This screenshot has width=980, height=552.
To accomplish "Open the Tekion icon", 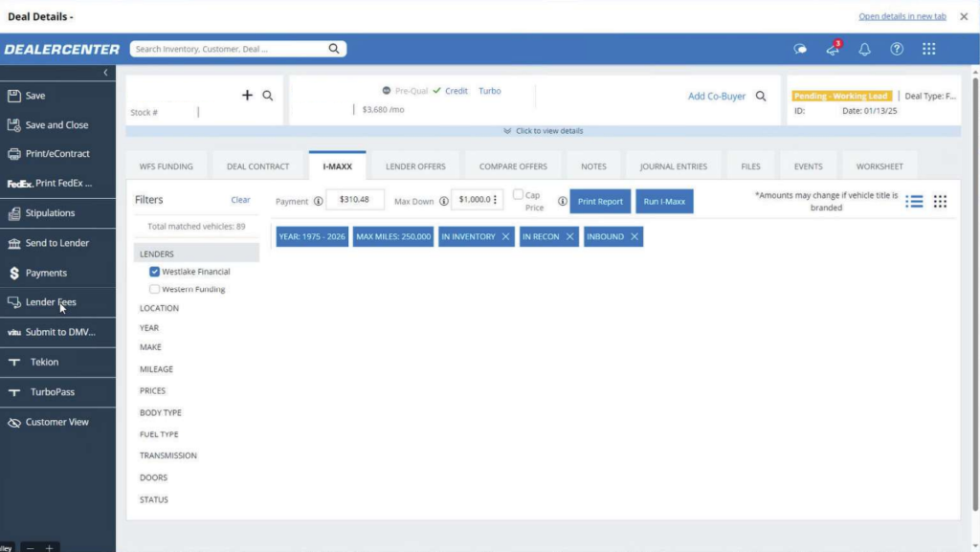I will tap(13, 363).
